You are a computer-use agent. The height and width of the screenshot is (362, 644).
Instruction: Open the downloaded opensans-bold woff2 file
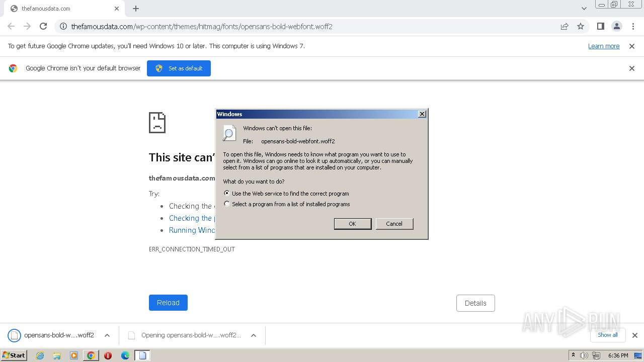[x=51, y=335]
